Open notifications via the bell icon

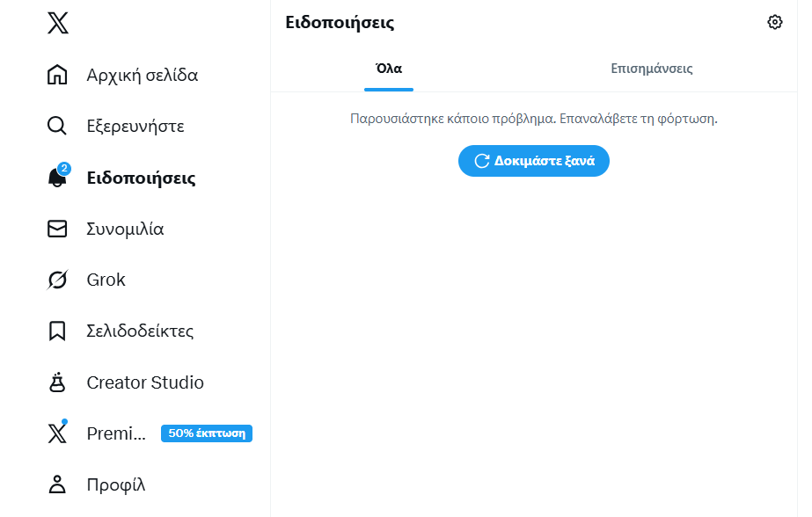57,178
